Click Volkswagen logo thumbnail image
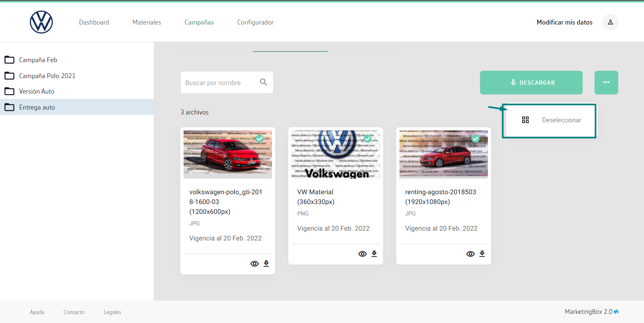The height and width of the screenshot is (323, 644). pyautogui.click(x=336, y=155)
